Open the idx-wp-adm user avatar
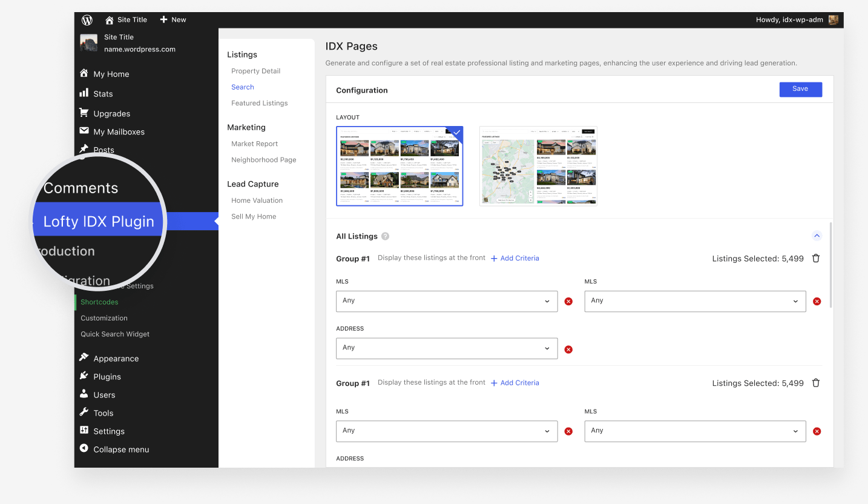Image resolution: width=868 pixels, height=504 pixels. point(833,20)
